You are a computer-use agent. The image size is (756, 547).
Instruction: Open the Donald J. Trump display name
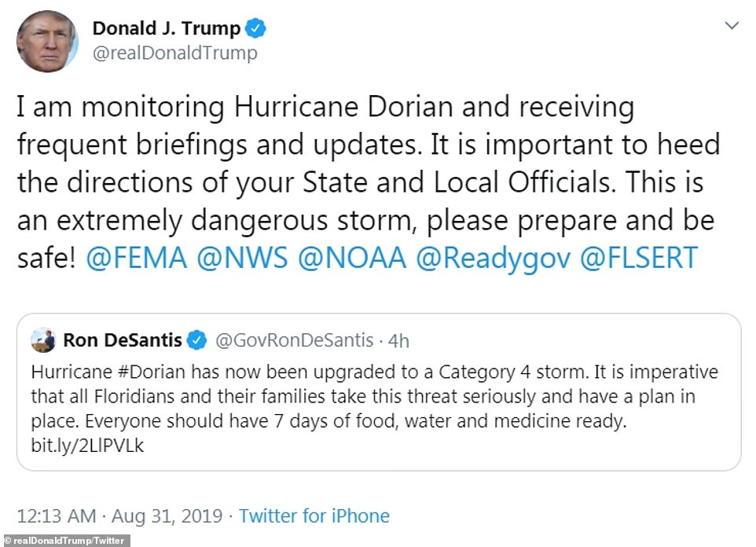tap(167, 29)
